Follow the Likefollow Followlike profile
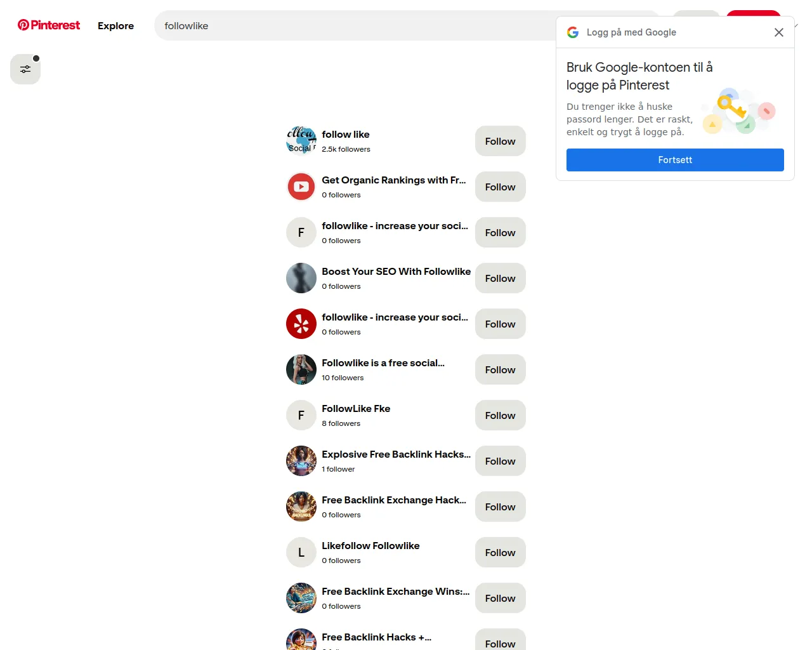The image size is (812, 650). point(501,552)
